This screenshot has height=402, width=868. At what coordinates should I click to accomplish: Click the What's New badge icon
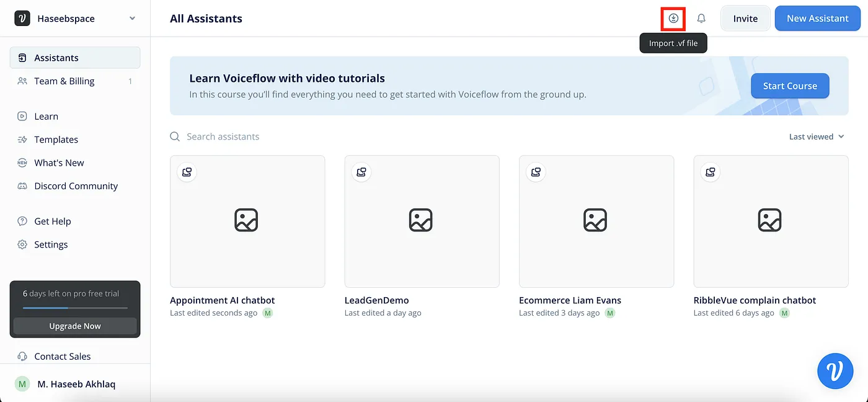click(x=22, y=163)
